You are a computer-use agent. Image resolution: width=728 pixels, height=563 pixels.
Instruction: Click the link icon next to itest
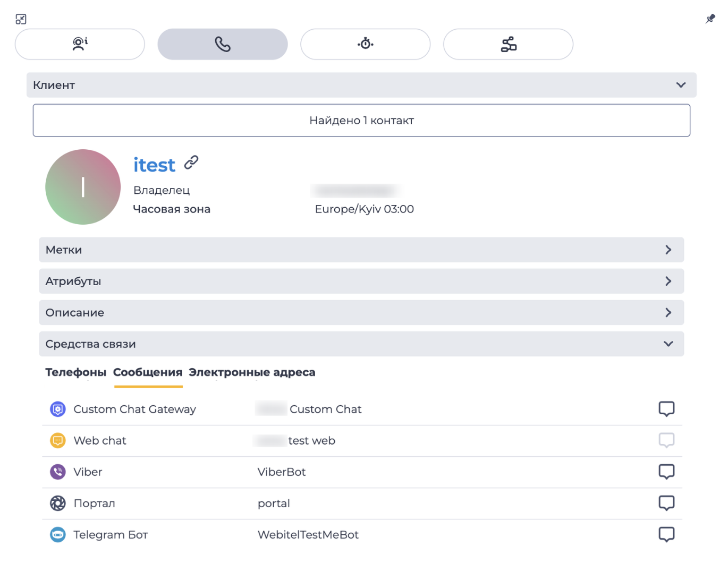click(191, 163)
